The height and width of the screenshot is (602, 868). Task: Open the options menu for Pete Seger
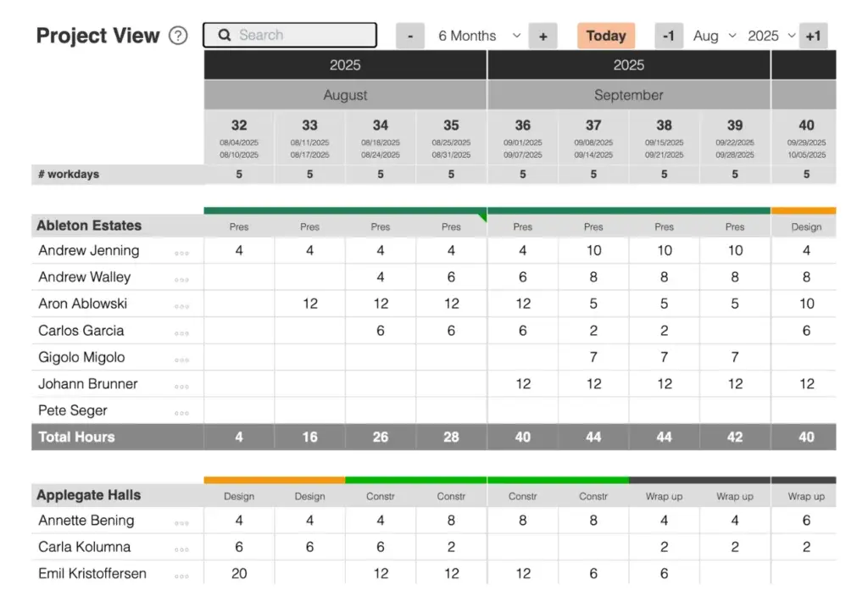point(182,410)
